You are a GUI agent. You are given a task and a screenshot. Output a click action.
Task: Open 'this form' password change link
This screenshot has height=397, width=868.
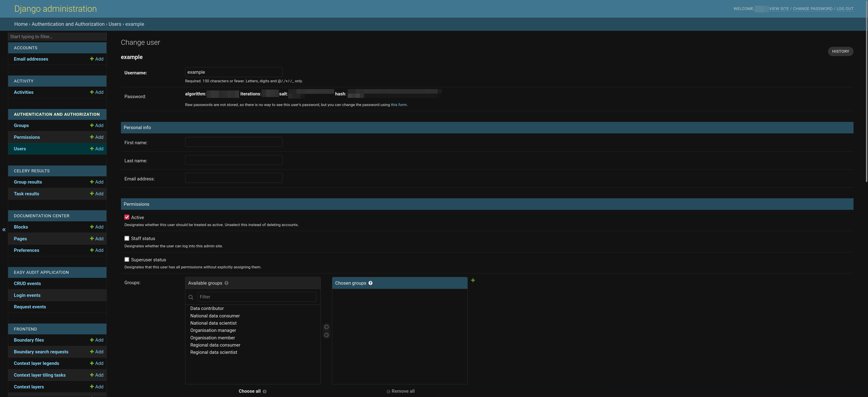pyautogui.click(x=399, y=105)
